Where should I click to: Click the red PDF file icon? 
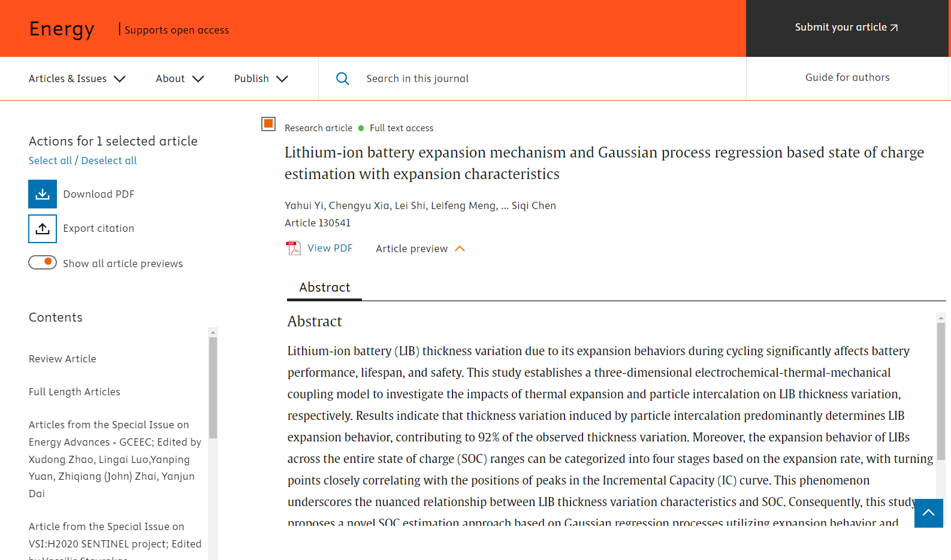(x=294, y=248)
